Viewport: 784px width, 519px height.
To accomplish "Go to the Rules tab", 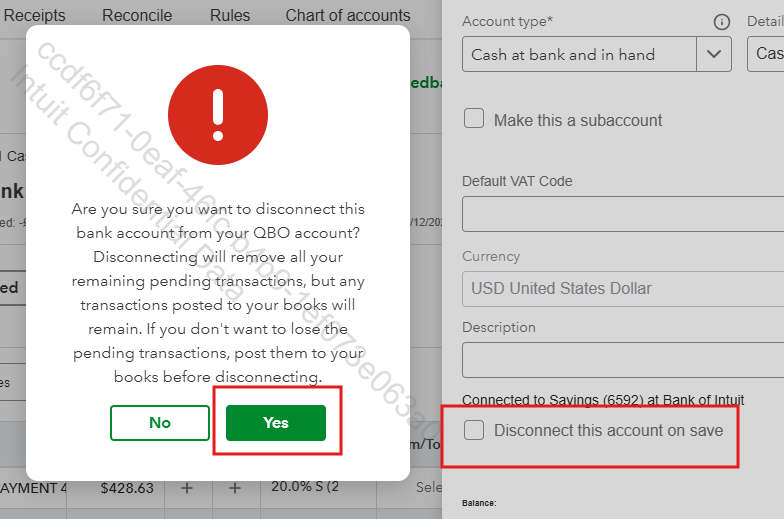I will click(230, 15).
